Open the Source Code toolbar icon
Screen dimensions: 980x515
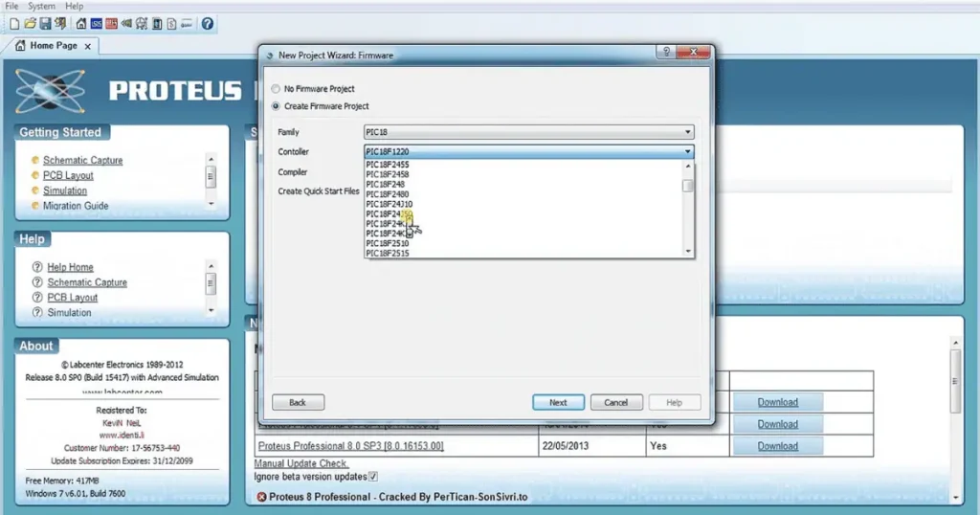coord(187,24)
